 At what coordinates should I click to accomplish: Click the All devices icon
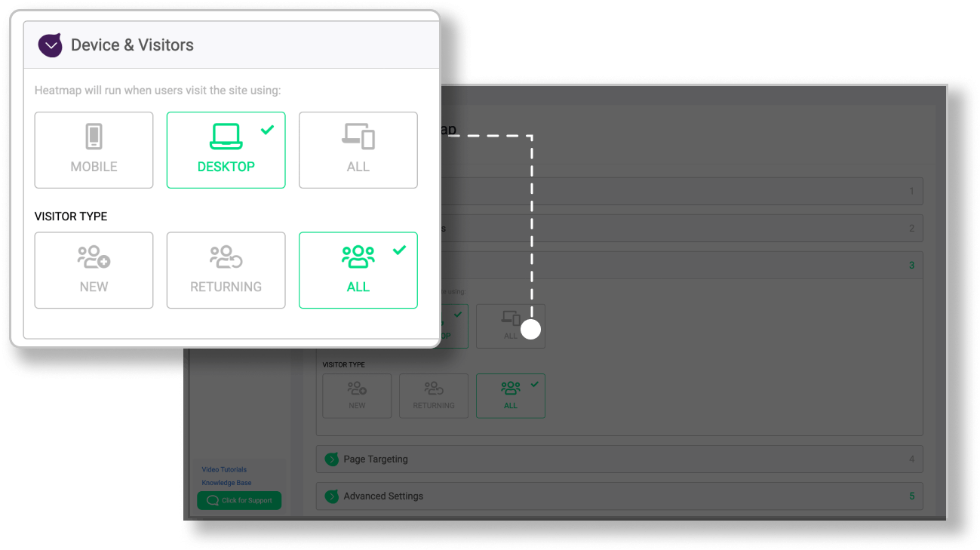coord(358,137)
